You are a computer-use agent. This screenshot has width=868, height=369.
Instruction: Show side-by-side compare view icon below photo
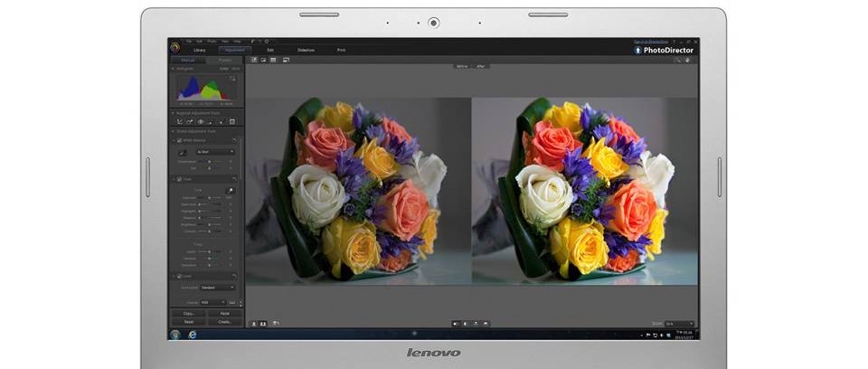(264, 322)
